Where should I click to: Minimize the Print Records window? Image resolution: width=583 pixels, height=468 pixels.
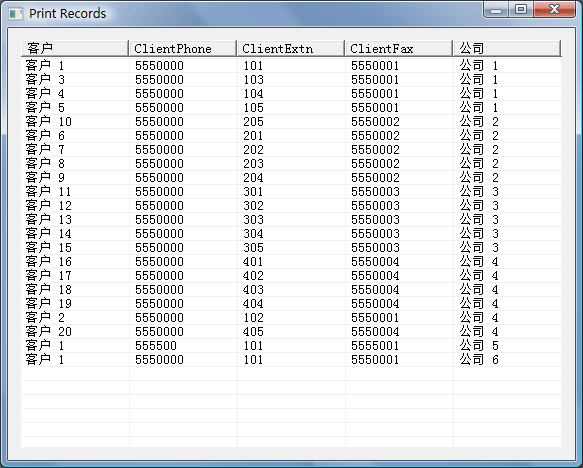[496, 10]
